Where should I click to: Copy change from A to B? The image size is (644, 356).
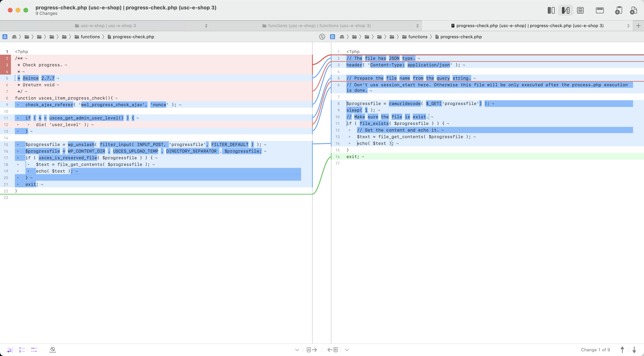[x=312, y=350]
